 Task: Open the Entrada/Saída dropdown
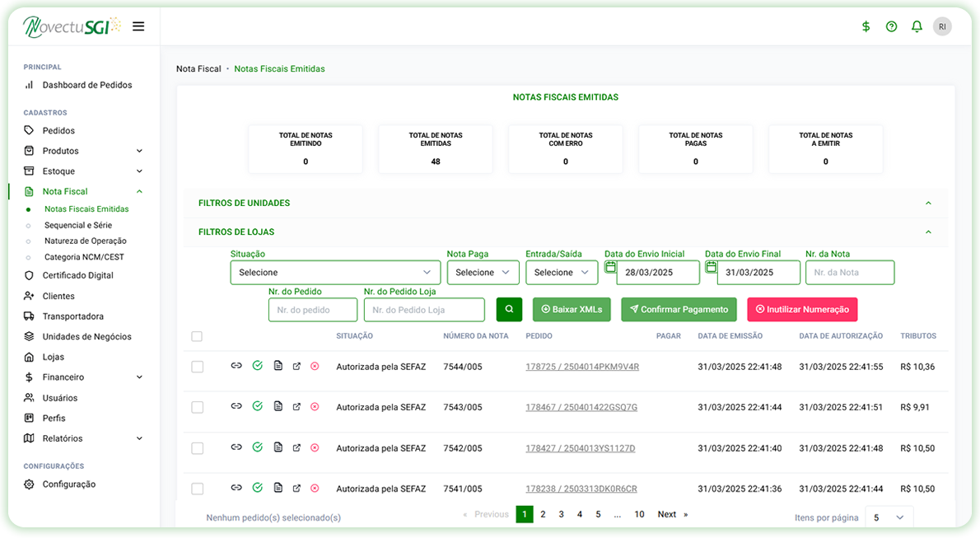(x=562, y=273)
